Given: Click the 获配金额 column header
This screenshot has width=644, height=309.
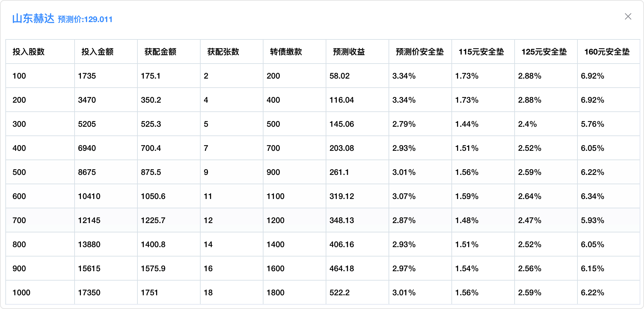Looking at the screenshot, I should click(160, 52).
